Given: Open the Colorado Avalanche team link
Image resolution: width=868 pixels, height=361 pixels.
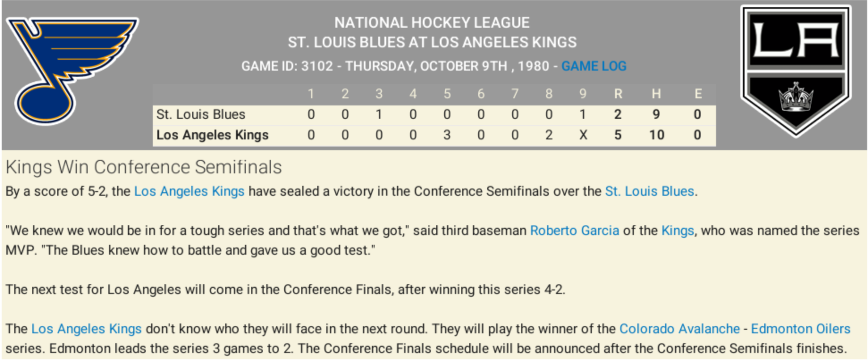Looking at the screenshot, I should (679, 329).
